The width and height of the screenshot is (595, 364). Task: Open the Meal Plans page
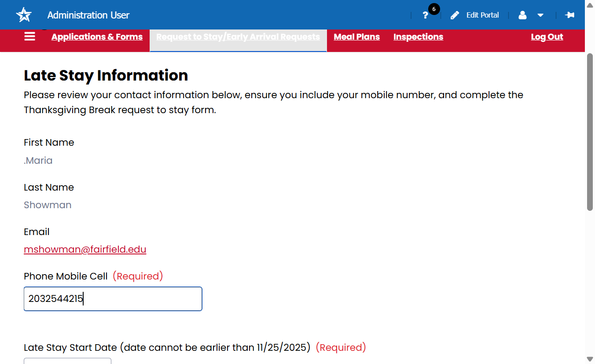[x=357, y=37]
